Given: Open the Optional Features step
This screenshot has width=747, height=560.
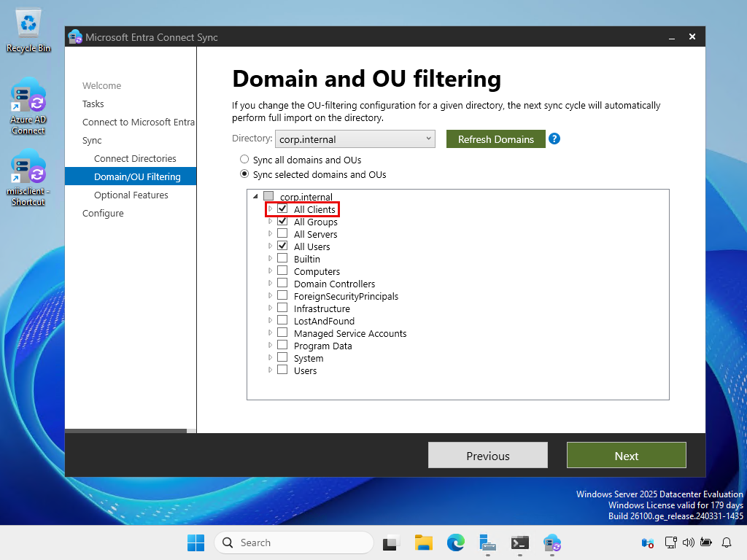Looking at the screenshot, I should tap(131, 195).
